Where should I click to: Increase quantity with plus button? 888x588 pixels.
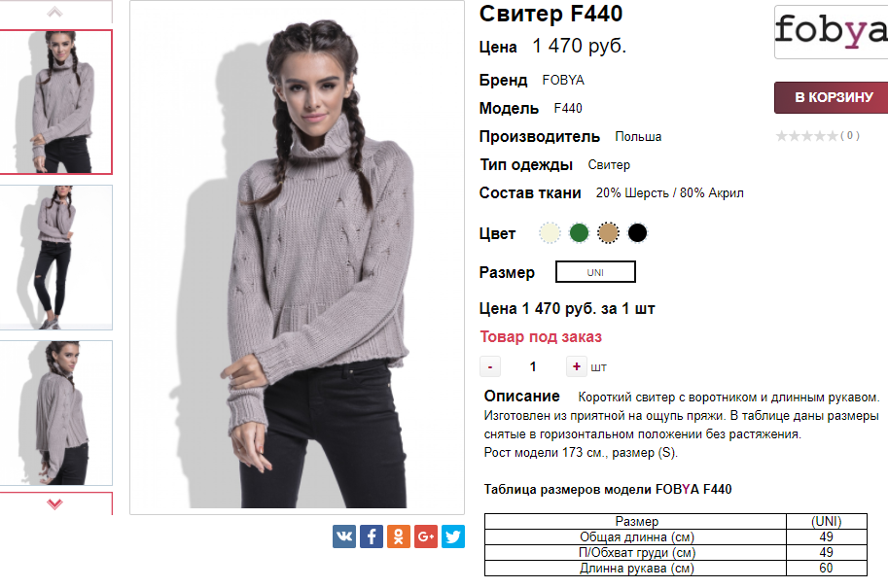click(577, 366)
